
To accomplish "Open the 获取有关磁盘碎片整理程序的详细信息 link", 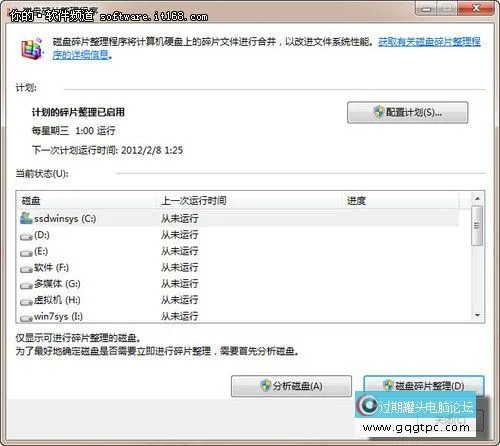I will 429,42.
